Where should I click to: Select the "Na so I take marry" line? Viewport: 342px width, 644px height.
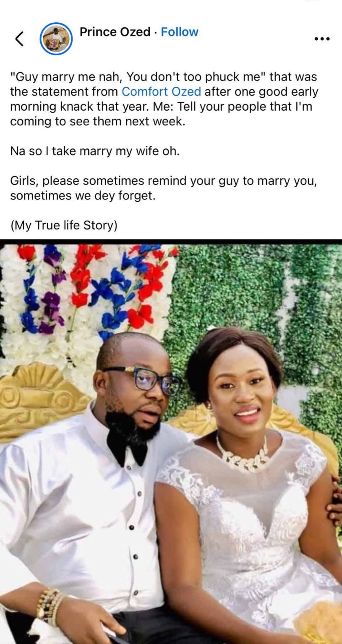coord(95,151)
